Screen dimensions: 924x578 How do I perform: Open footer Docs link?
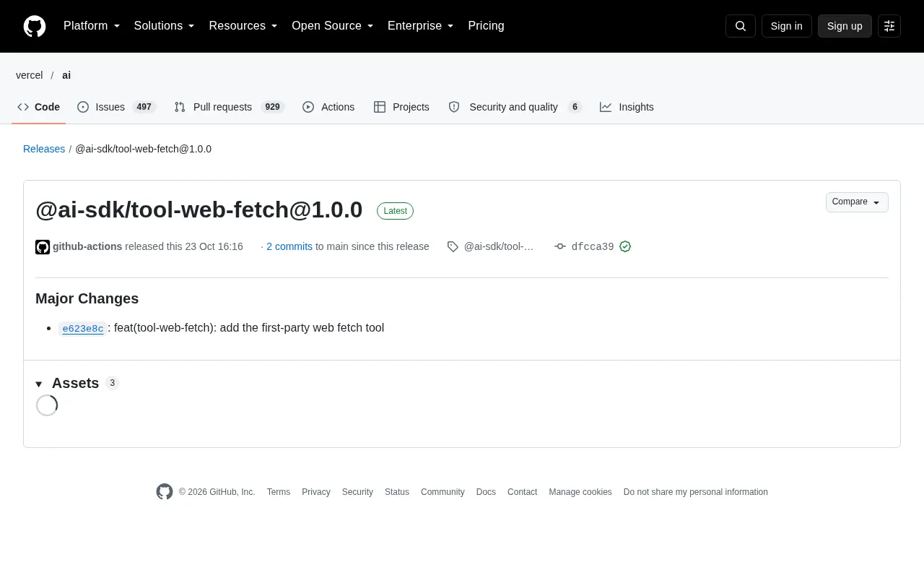click(x=486, y=492)
